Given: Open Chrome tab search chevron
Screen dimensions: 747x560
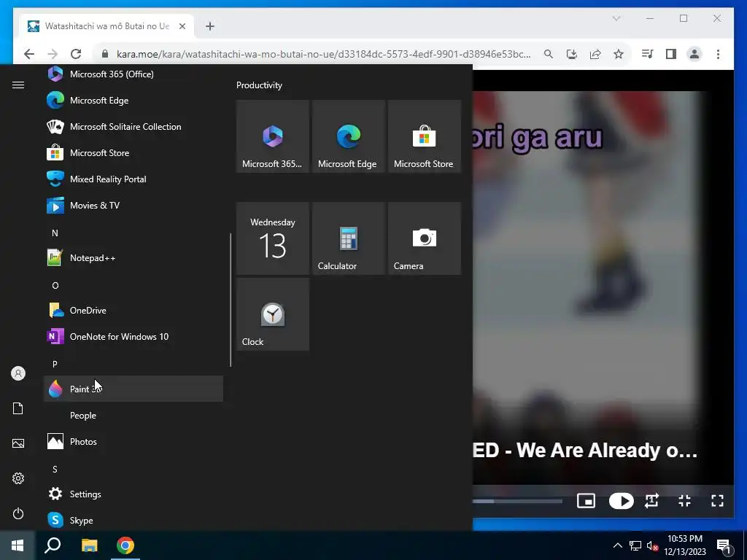Looking at the screenshot, I should tap(616, 18).
